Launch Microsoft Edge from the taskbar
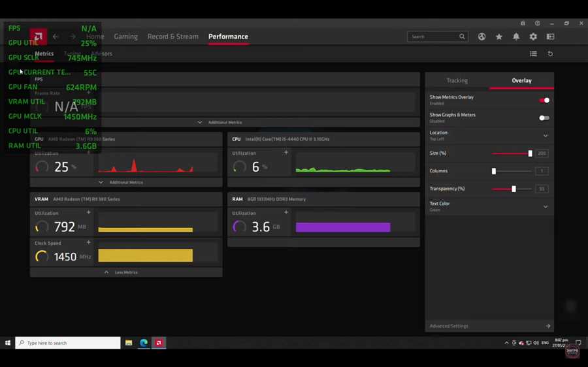 click(x=144, y=343)
